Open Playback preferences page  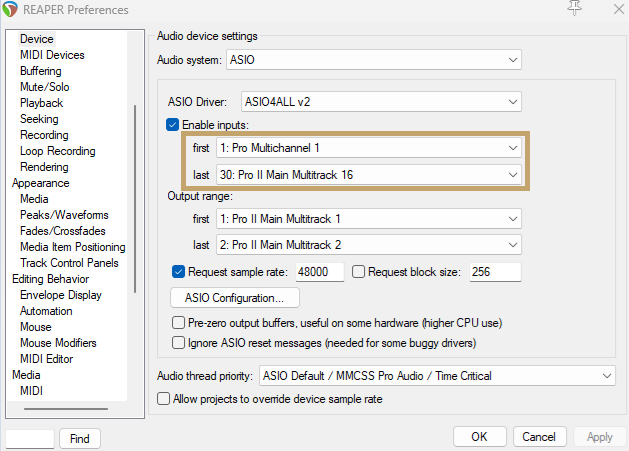pyautogui.click(x=41, y=103)
